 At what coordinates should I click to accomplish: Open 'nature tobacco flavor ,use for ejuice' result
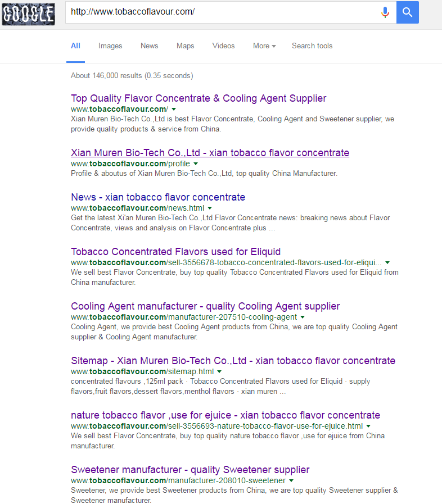coord(225,415)
